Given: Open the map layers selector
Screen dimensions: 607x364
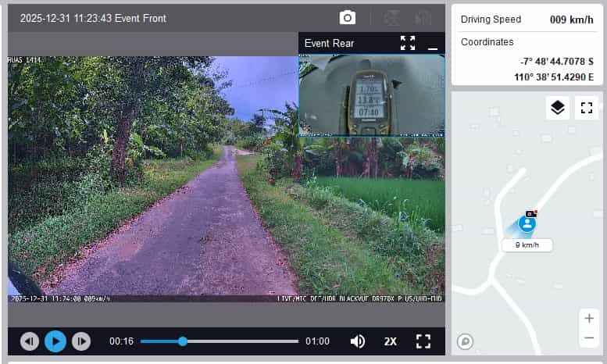Looking at the screenshot, I should tap(557, 108).
